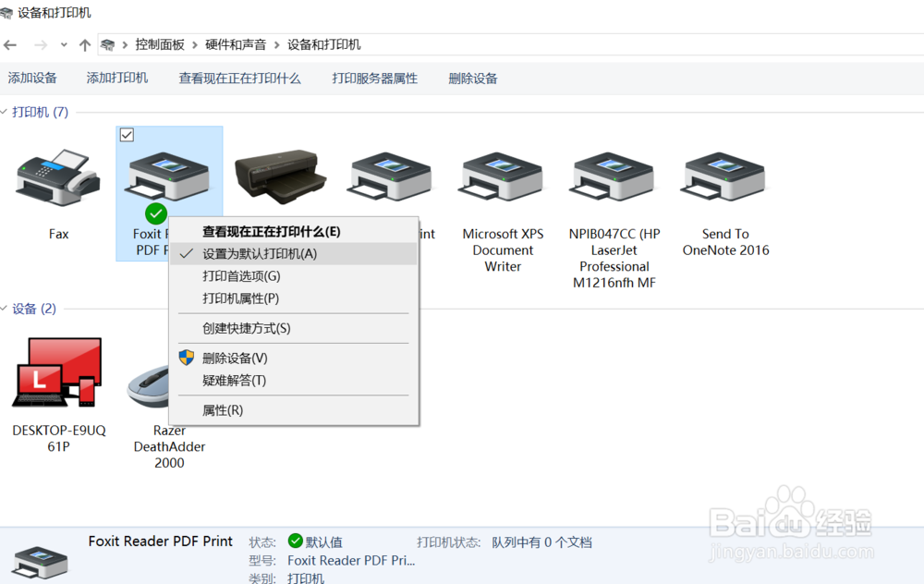The height and width of the screenshot is (584, 924).
Task: Click the Foxit Reader PDF Print details title
Action: [160, 541]
